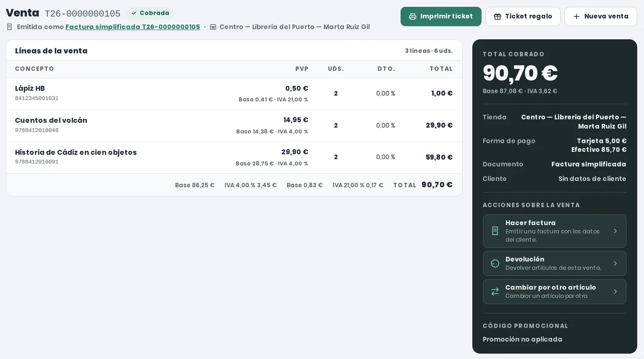
Task: Select Historia de Cádiz en cien objetos
Action: point(76,152)
